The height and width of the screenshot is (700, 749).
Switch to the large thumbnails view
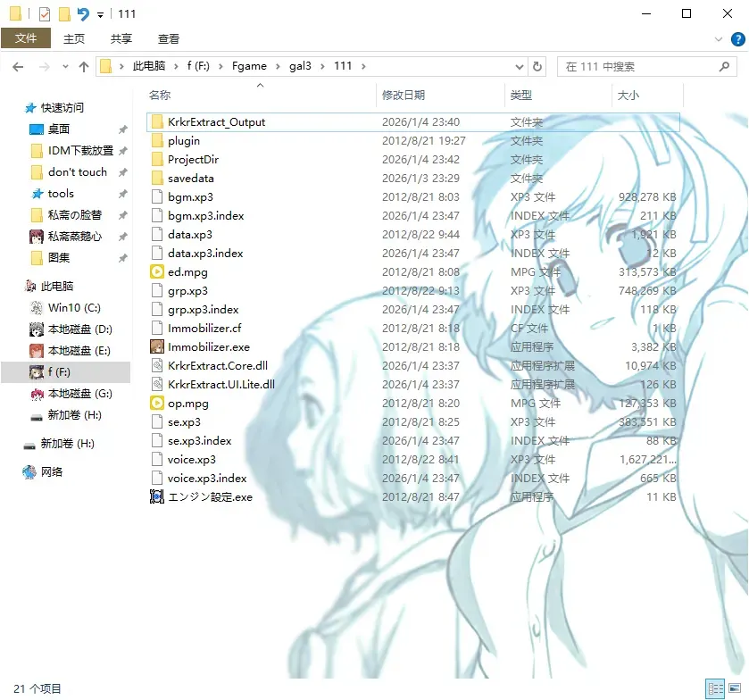click(x=735, y=688)
